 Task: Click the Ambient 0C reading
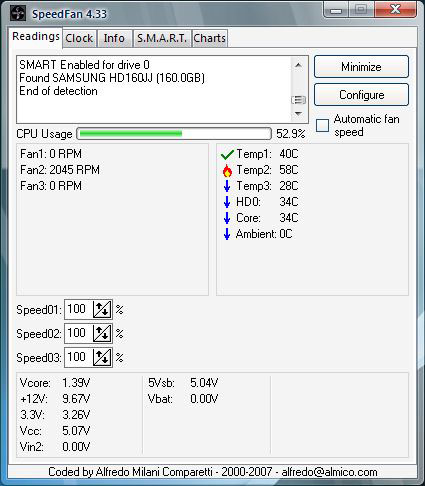click(264, 234)
